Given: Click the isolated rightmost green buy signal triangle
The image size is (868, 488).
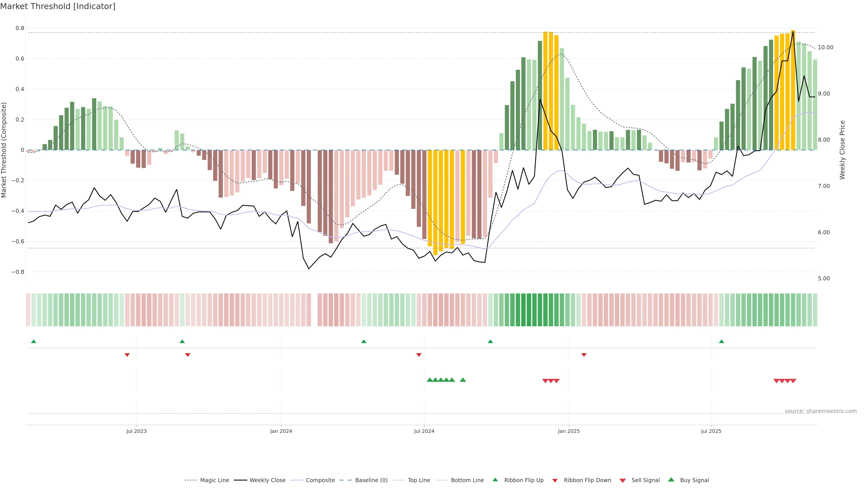Looking at the screenshot, I should point(463,380).
